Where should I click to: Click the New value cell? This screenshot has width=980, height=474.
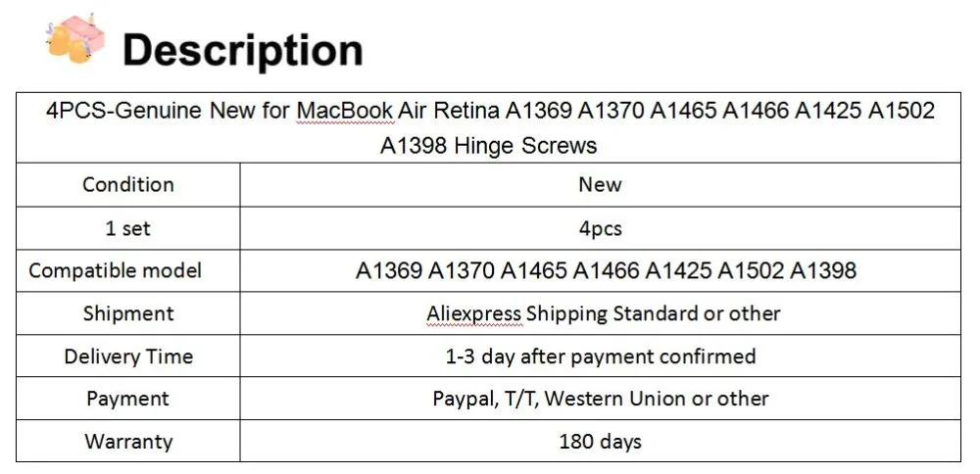(x=600, y=185)
